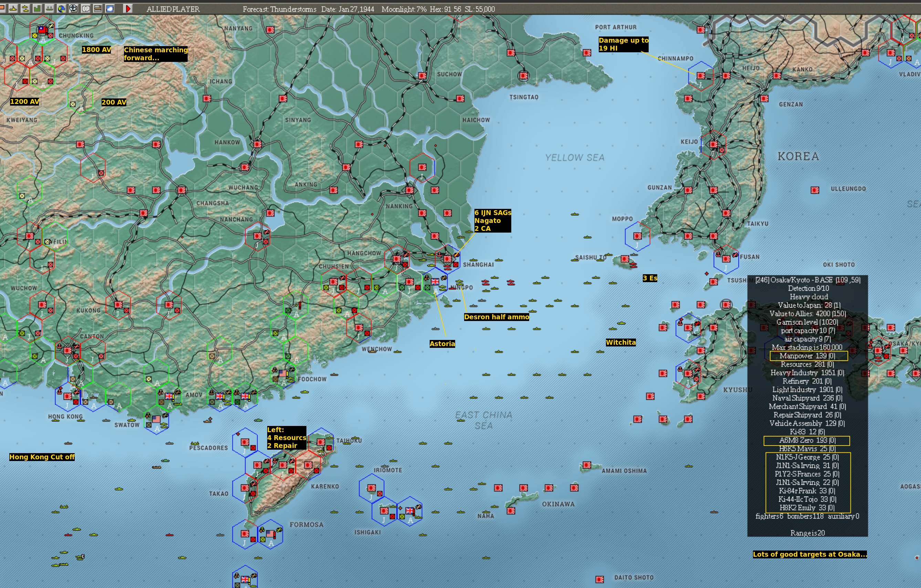Screen dimensions: 921x588
Task: Select the US base hex near Swatow
Action: [156, 419]
